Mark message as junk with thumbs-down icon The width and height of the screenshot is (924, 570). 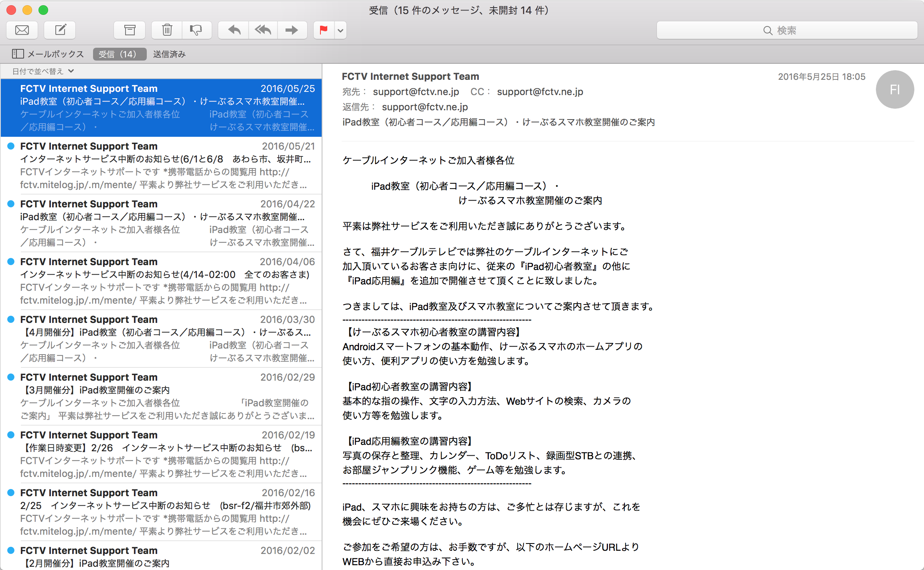tap(197, 30)
